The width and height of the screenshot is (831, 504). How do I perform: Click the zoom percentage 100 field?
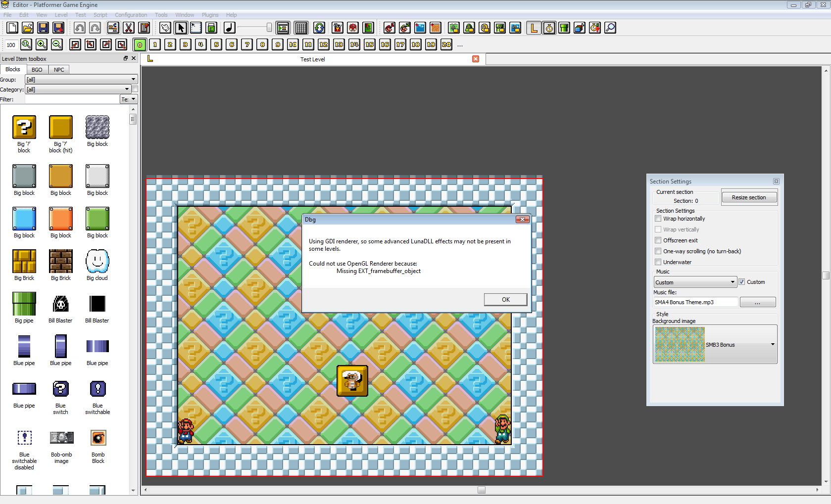tap(11, 45)
